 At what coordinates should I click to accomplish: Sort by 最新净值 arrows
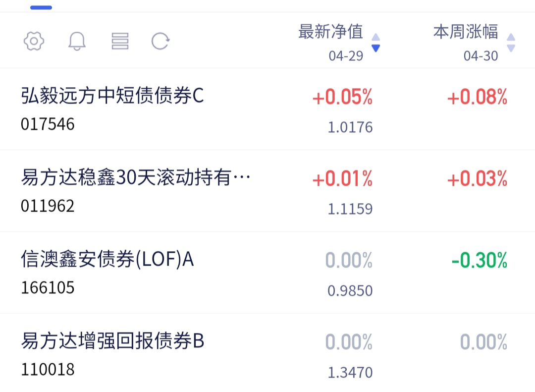(x=375, y=43)
